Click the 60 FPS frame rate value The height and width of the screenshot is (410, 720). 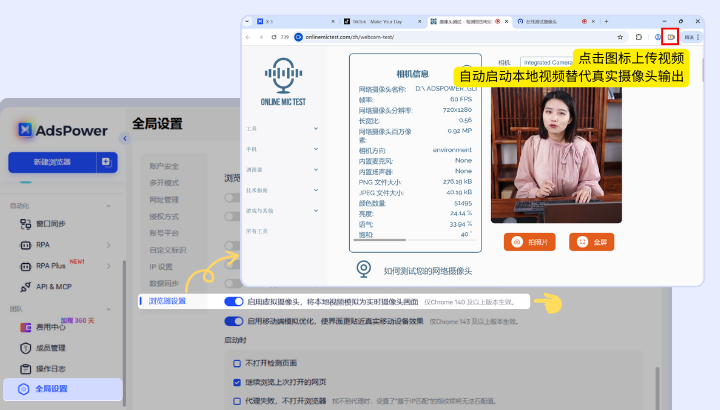pyautogui.click(x=461, y=99)
